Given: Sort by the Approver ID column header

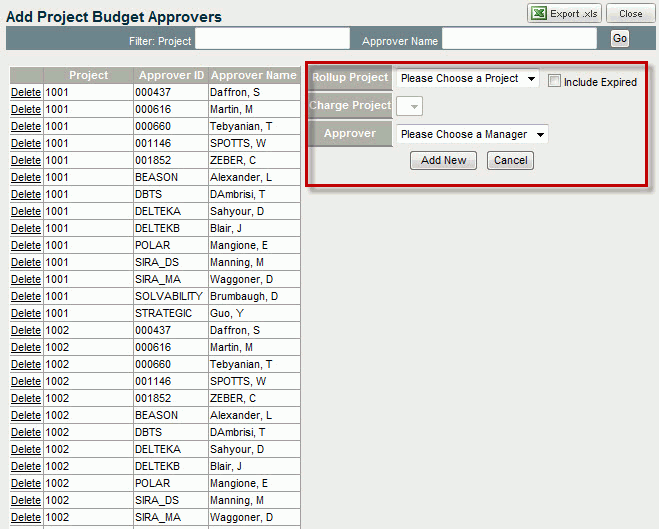Looking at the screenshot, I should (171, 75).
